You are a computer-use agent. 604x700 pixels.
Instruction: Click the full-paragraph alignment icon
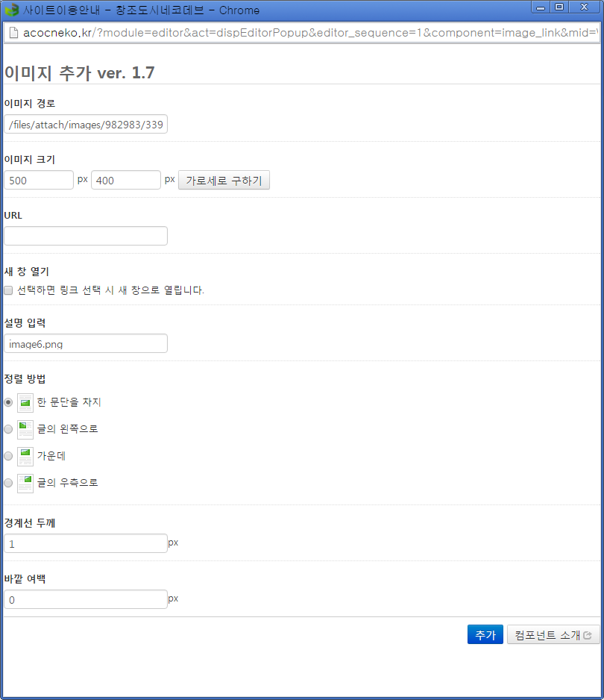coord(25,403)
